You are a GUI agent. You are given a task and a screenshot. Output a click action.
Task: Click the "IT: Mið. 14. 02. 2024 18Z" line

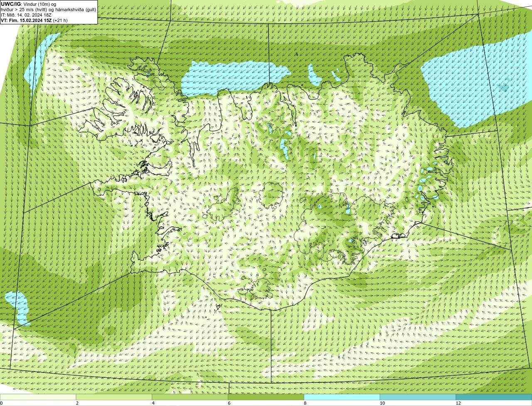click(x=26, y=15)
